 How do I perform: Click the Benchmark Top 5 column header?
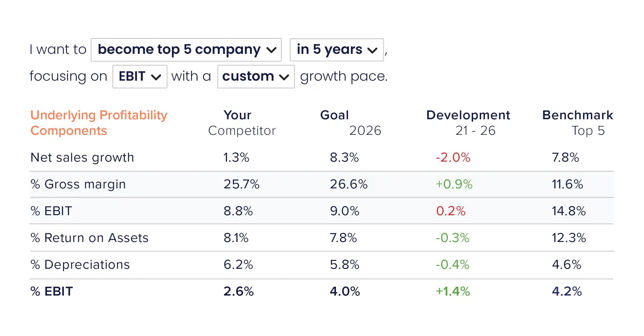578,123
